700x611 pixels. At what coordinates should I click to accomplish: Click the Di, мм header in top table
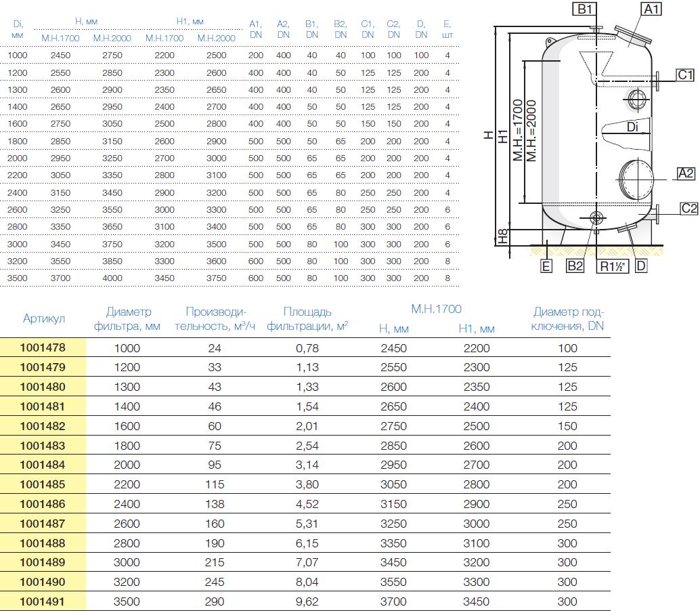pos(17,30)
